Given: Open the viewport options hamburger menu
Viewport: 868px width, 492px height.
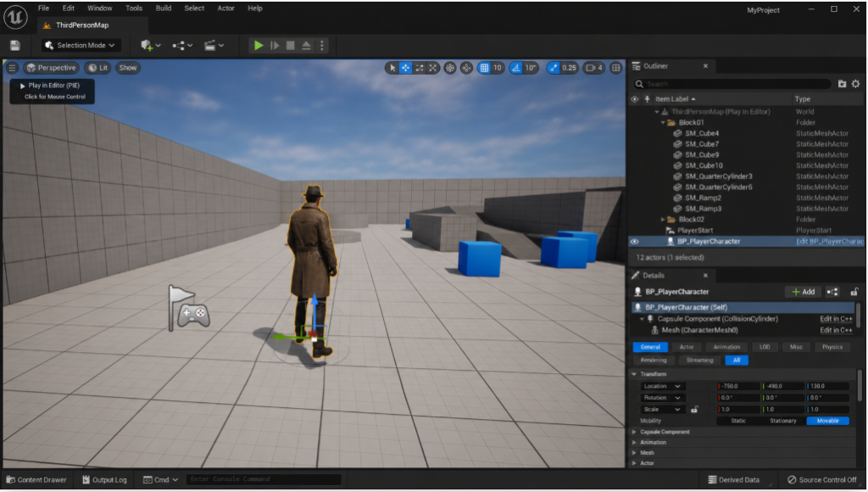Looking at the screenshot, I should click(x=12, y=68).
